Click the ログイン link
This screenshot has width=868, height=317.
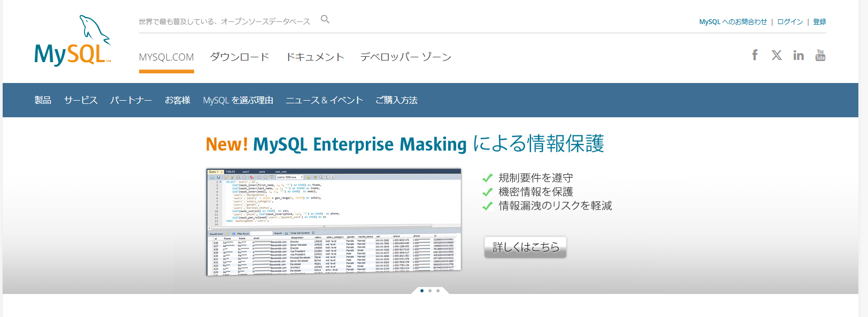pos(790,22)
